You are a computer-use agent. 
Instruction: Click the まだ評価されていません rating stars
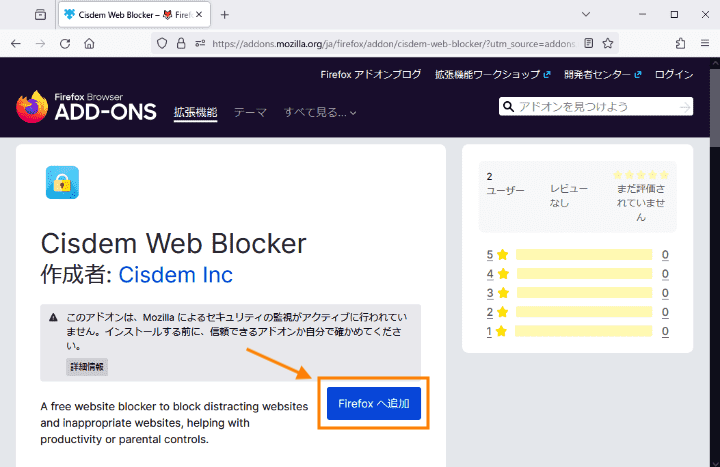click(x=641, y=175)
